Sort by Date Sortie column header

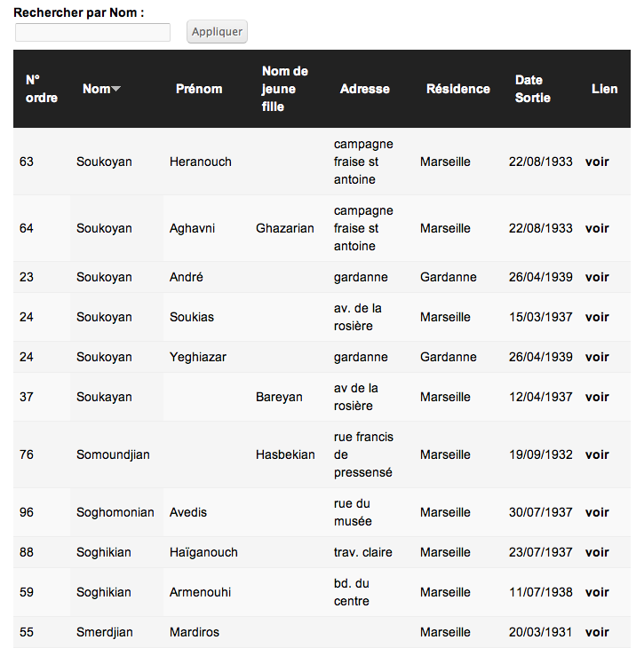tap(532, 89)
